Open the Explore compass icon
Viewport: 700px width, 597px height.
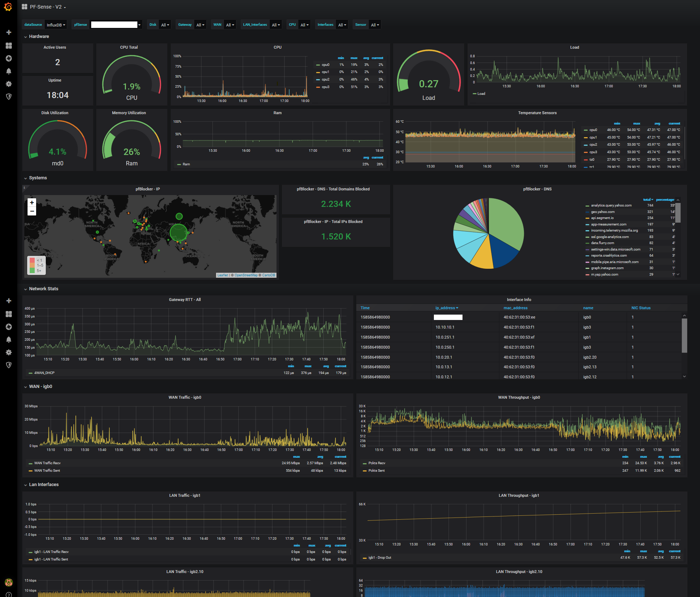click(x=9, y=58)
